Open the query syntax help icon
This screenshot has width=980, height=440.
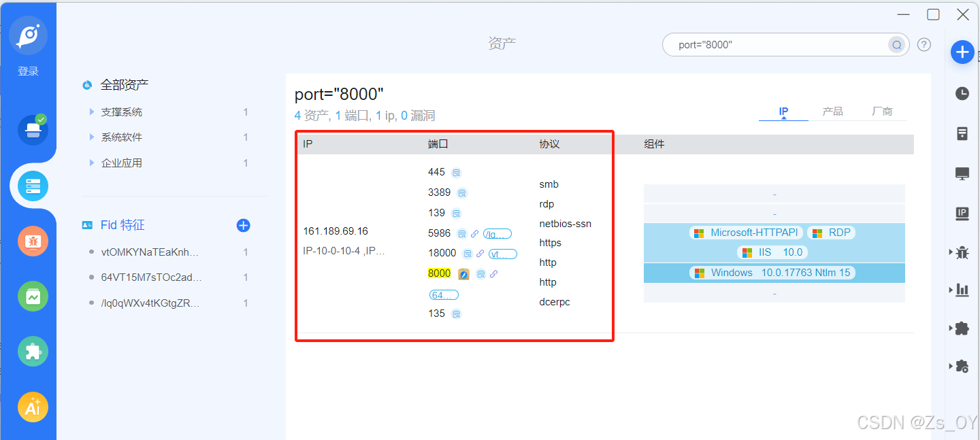tap(924, 45)
